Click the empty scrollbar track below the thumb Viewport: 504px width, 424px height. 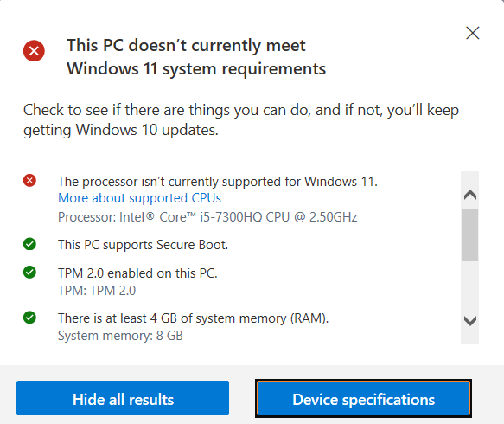[470, 286]
